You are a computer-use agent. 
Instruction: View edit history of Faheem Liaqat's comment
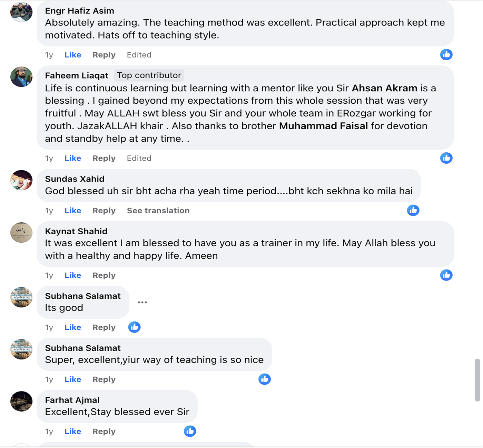tap(139, 158)
